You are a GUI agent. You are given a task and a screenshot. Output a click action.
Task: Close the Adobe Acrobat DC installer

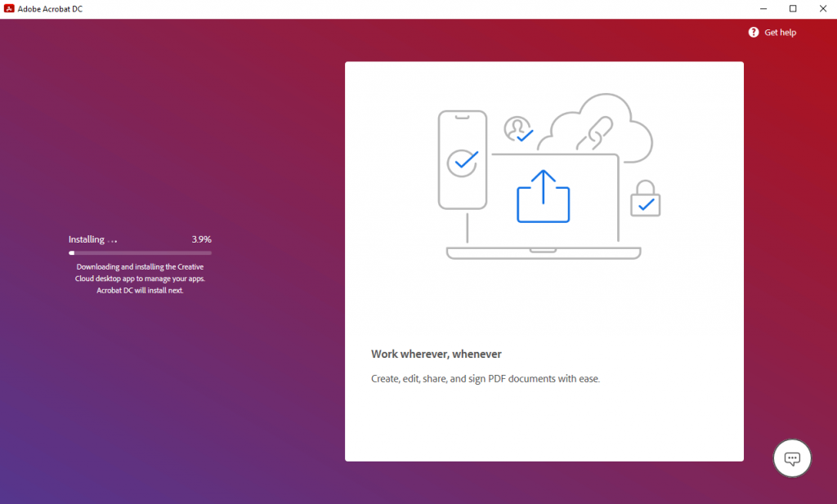[822, 9]
